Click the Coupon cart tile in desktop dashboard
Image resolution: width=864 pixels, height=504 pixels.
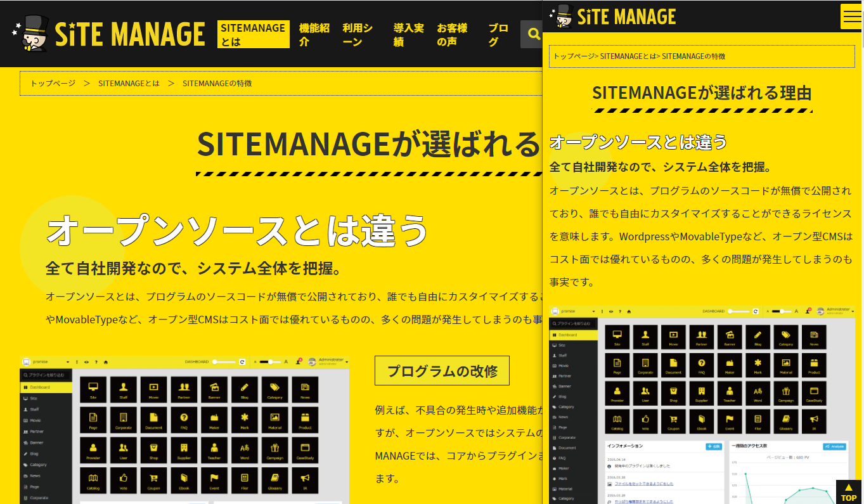click(153, 481)
